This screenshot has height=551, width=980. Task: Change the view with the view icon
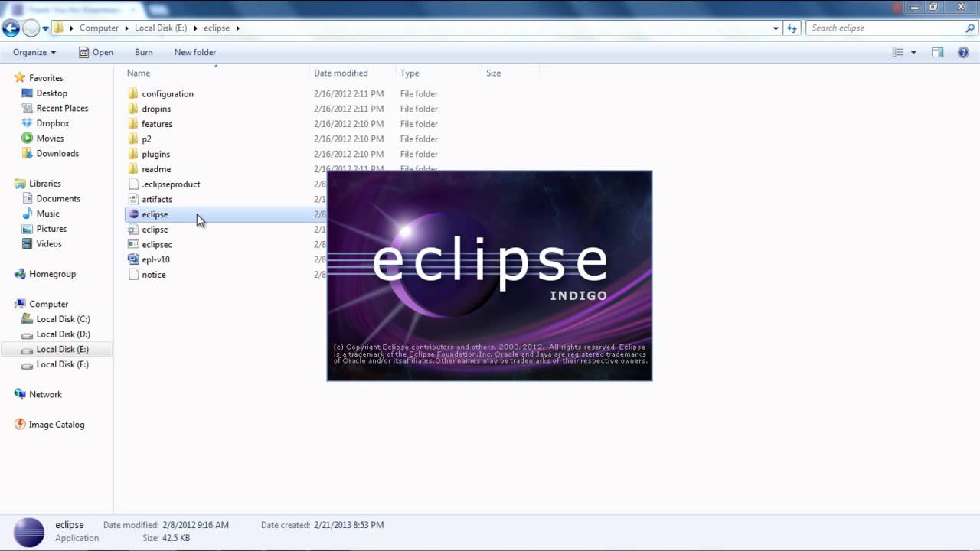coord(898,52)
